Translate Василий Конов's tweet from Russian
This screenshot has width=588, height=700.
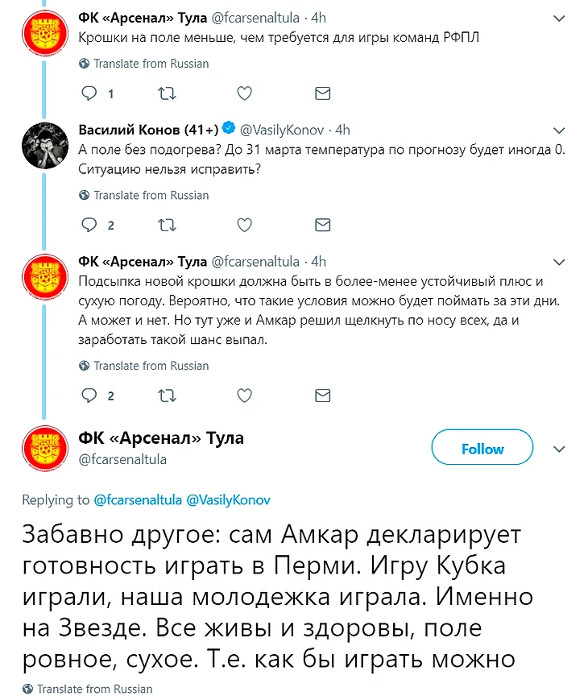click(151, 195)
